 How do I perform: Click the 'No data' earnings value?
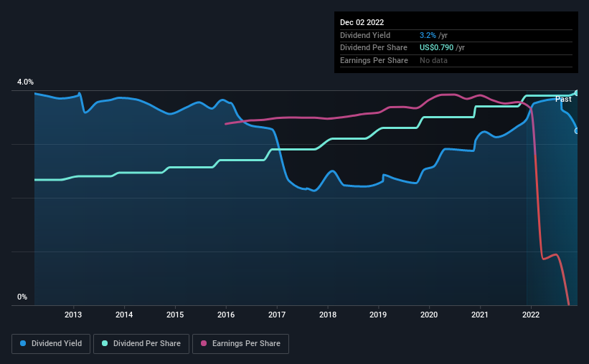(x=433, y=60)
